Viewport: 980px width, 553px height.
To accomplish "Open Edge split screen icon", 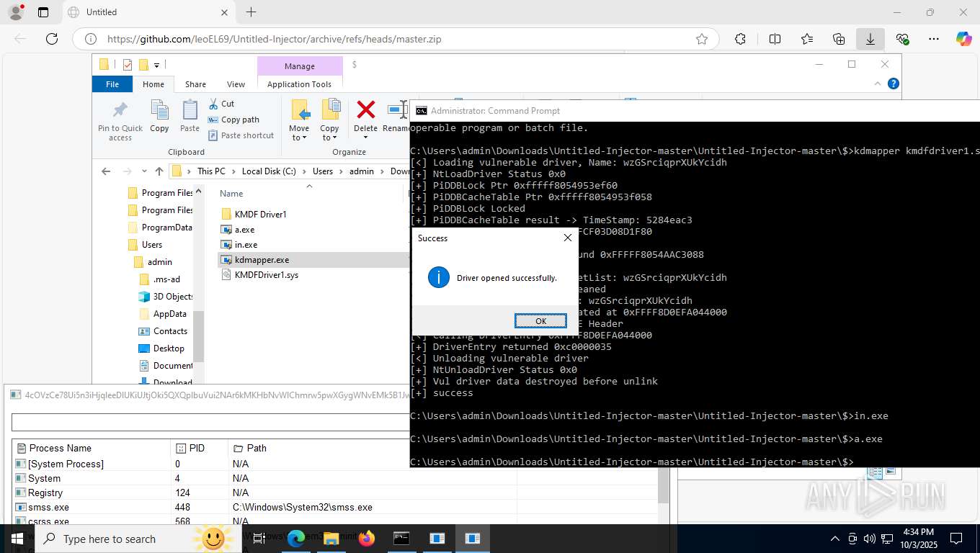I will (775, 39).
